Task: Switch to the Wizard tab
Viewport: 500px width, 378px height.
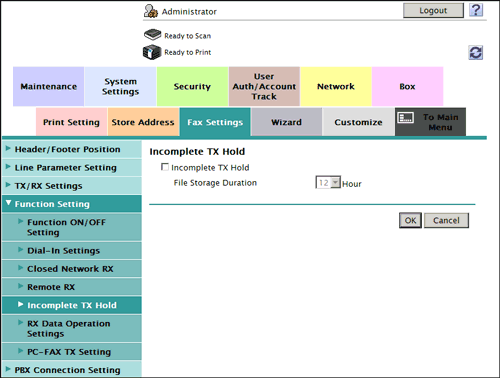Action: tap(287, 122)
